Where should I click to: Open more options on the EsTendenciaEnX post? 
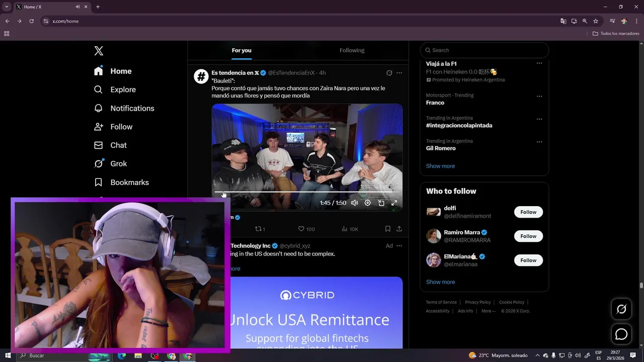click(399, 73)
